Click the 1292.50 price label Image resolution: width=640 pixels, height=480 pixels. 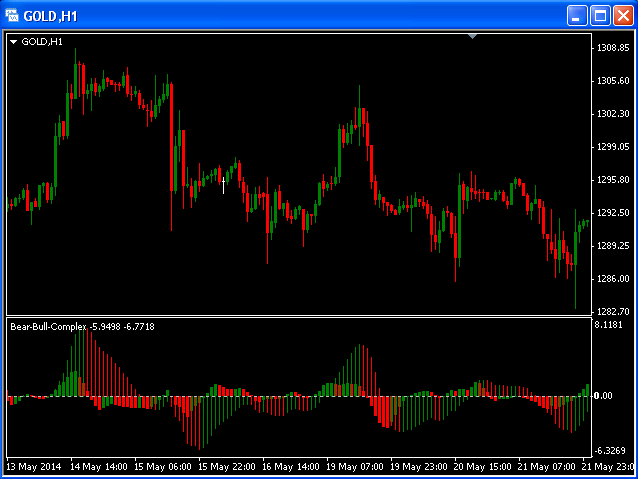point(613,213)
